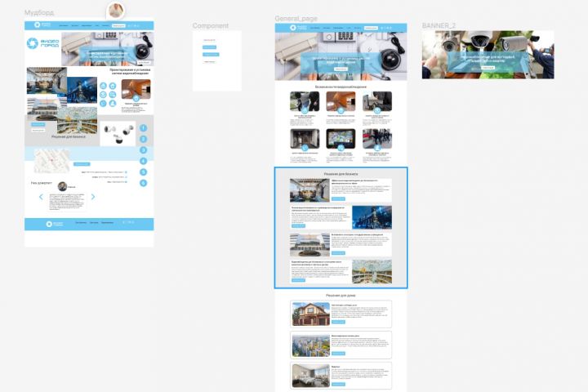Click the middle-right circle icon in moodboard icon grid
This screenshot has height=392, width=588.
pos(113,95)
